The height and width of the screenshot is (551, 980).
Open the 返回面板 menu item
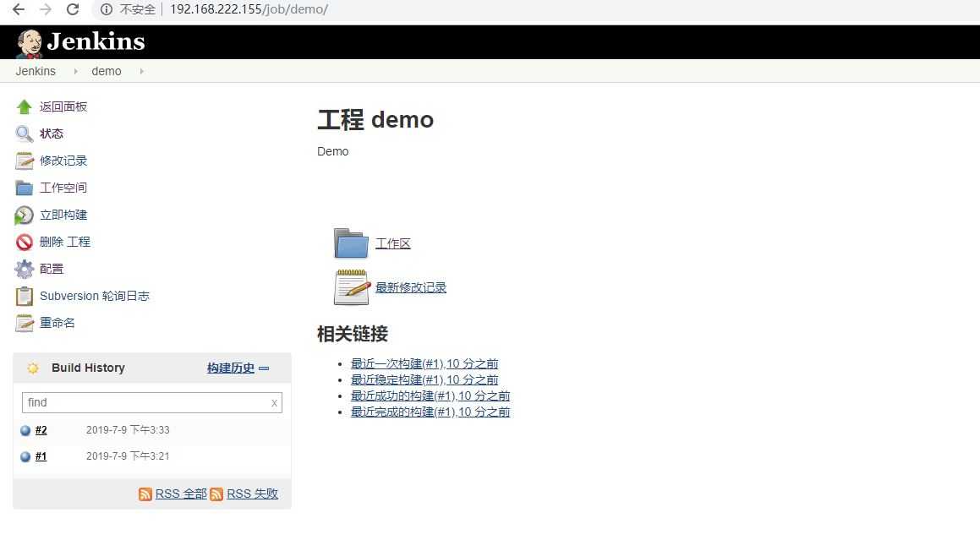click(63, 106)
